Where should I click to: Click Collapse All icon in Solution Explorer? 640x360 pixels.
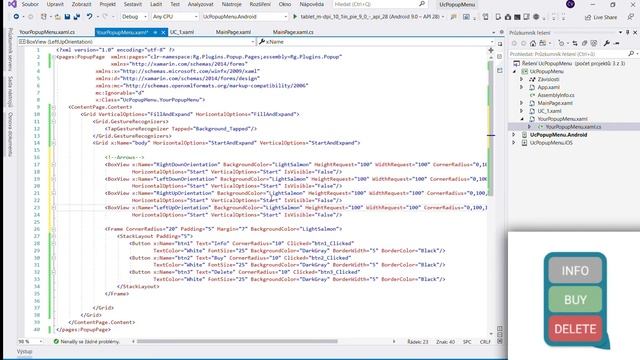point(584,43)
